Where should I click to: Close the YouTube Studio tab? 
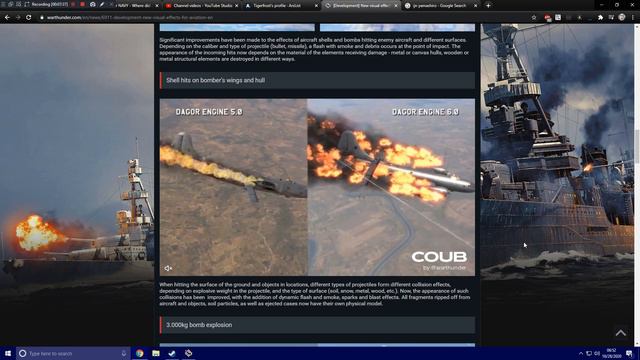click(236, 6)
